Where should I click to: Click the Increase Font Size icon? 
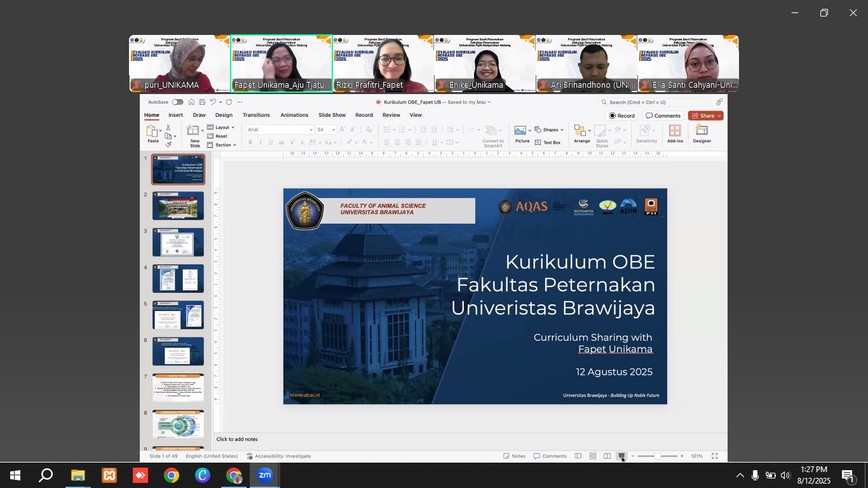tap(342, 130)
